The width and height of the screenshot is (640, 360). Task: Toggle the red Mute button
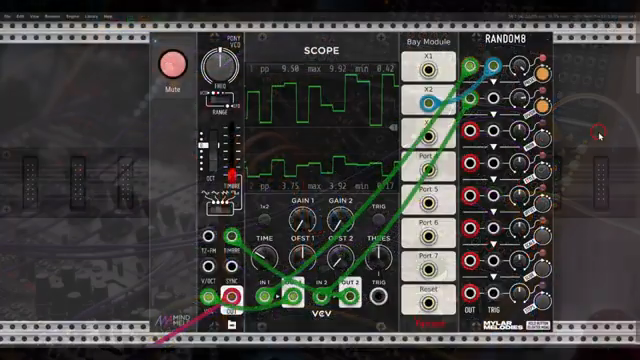pyautogui.click(x=173, y=64)
